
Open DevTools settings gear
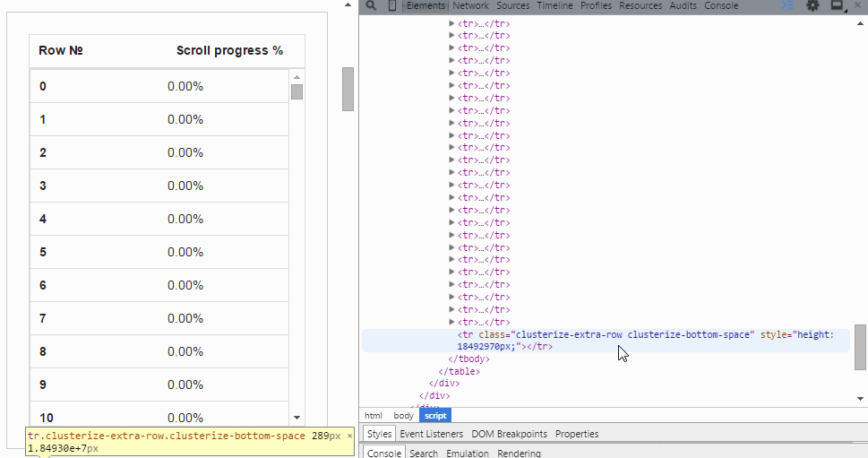tap(812, 5)
